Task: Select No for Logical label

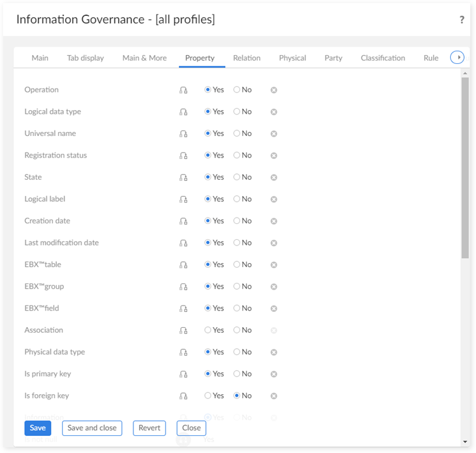Action: 237,199
